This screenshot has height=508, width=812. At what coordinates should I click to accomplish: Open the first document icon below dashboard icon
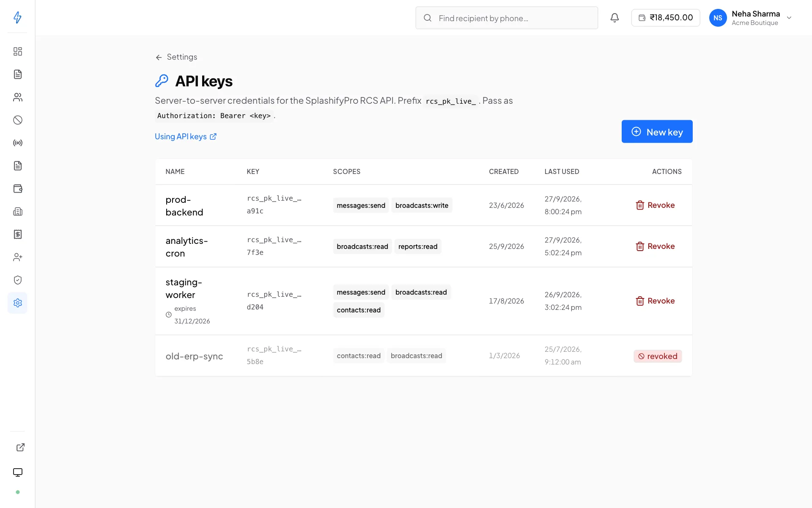(x=17, y=74)
